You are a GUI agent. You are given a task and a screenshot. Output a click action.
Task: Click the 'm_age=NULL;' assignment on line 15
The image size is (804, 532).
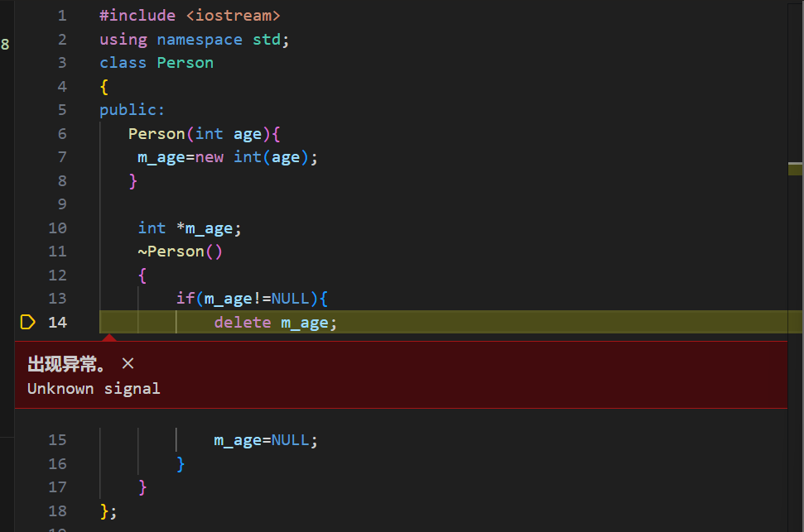coord(266,440)
